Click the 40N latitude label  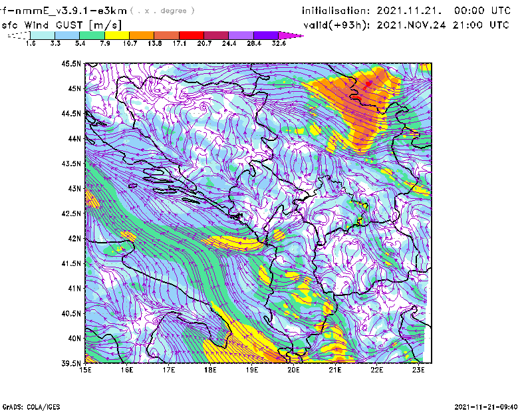click(74, 339)
